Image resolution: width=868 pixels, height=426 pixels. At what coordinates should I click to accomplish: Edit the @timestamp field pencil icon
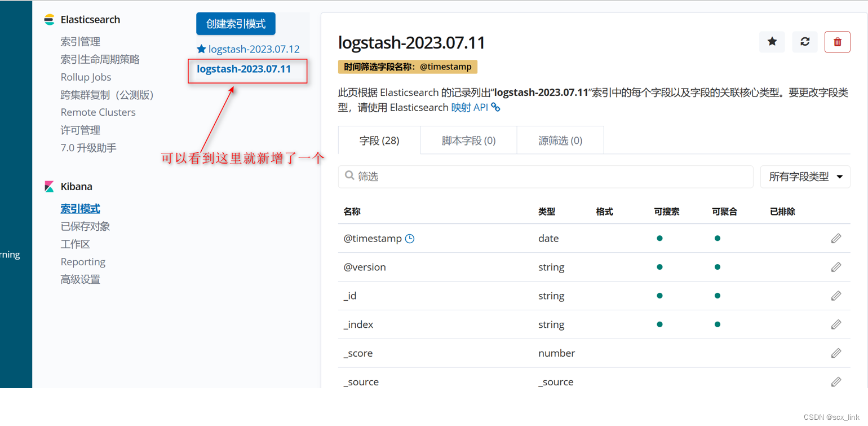(x=836, y=238)
